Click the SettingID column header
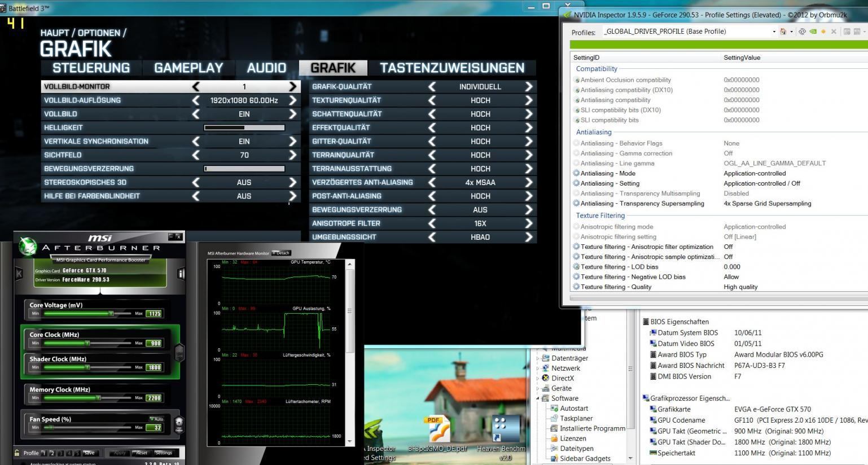Viewport: 868px width, 465px height. tap(646, 58)
